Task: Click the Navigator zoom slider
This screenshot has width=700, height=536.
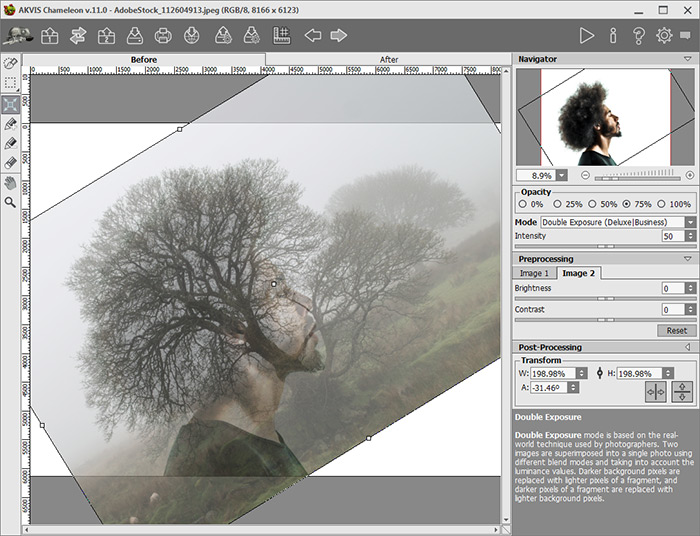Action: pyautogui.click(x=638, y=179)
